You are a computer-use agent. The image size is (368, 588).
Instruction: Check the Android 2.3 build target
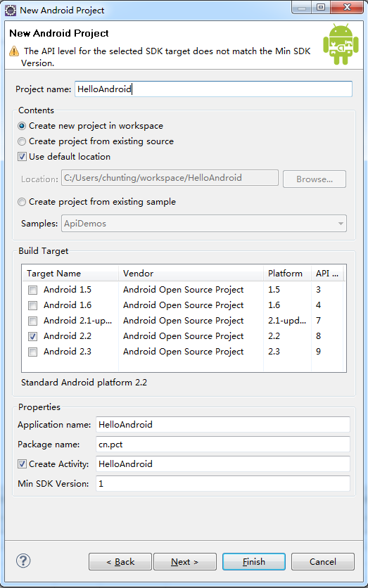(x=33, y=352)
